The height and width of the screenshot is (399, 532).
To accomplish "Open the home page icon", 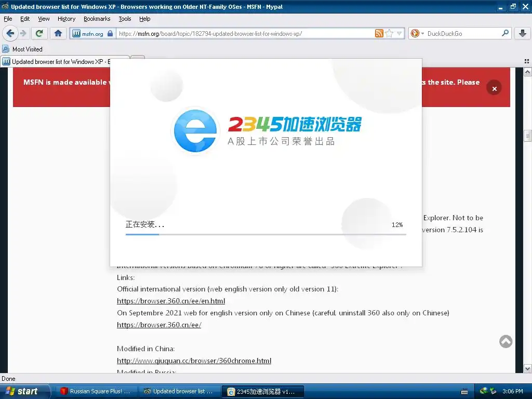I will click(58, 33).
